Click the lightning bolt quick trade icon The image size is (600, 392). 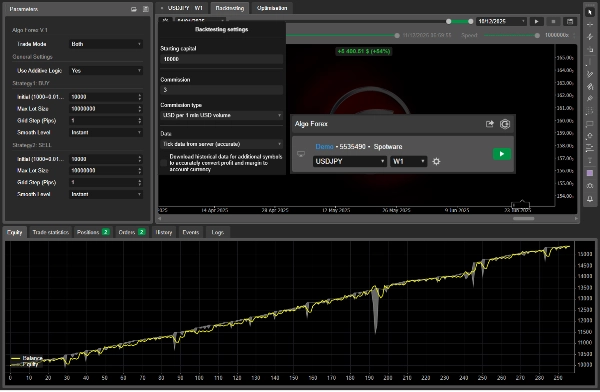590,37
